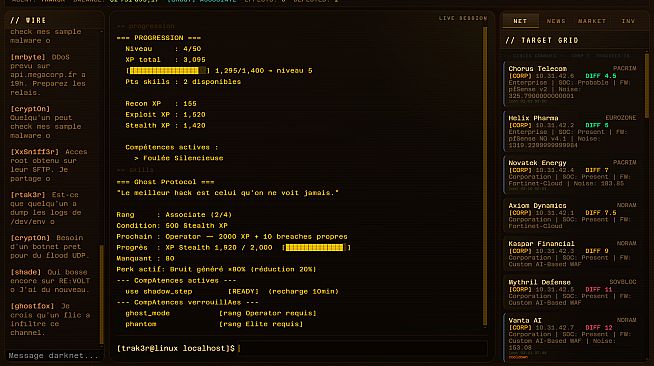
Task: Pick the Novatek Energy target card
Action: coord(572,175)
